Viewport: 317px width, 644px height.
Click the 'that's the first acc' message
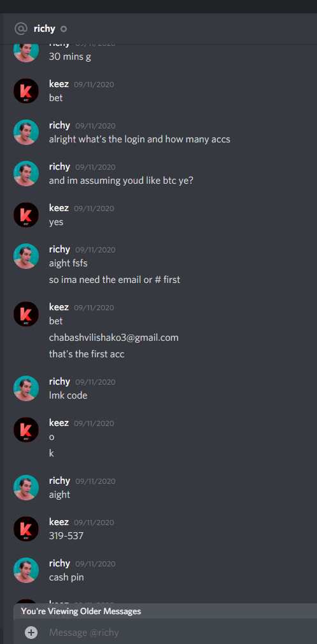[x=87, y=353]
